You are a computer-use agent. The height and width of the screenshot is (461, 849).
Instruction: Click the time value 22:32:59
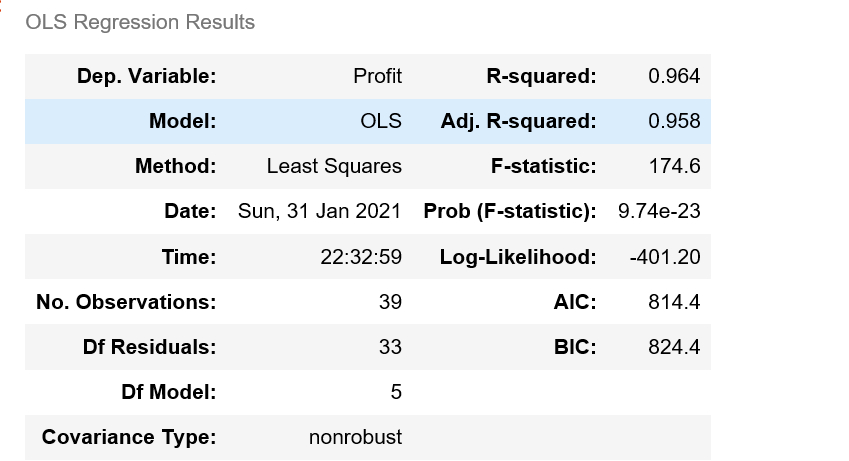pyautogui.click(x=361, y=257)
